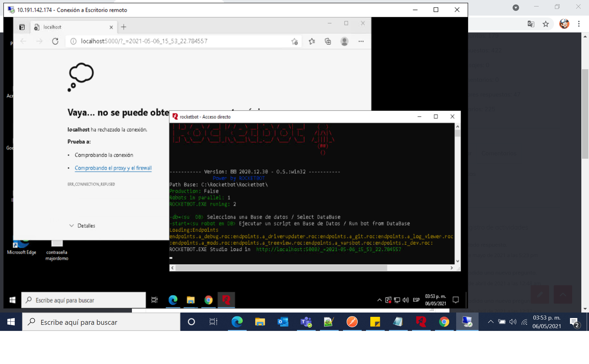Open Edge from the remote taskbar
This screenshot has width=589, height=364.
173,300
